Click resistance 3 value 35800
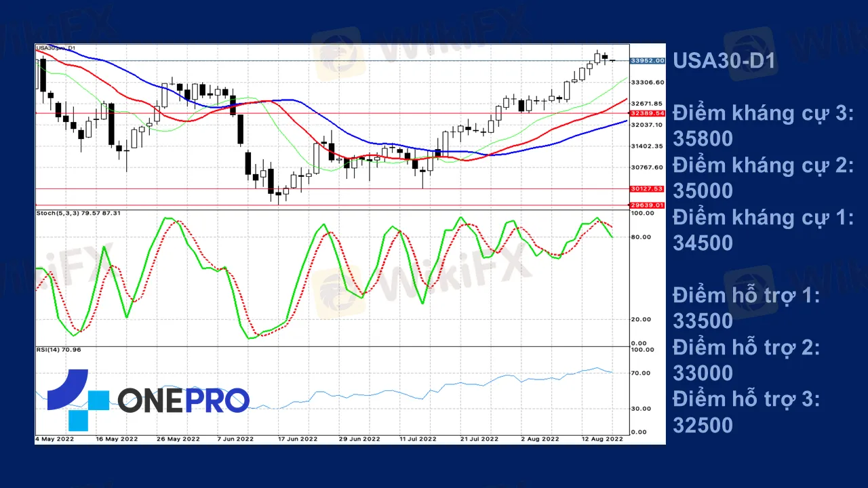The height and width of the screenshot is (488, 868). click(x=703, y=138)
